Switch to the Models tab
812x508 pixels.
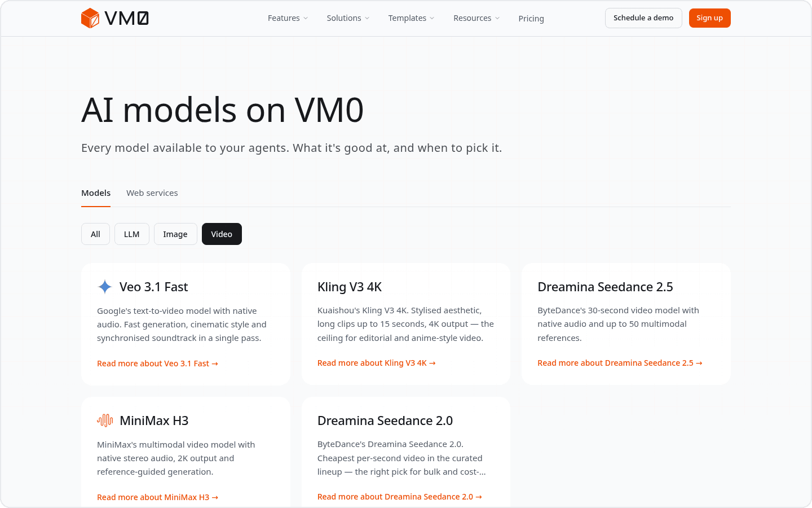point(96,193)
